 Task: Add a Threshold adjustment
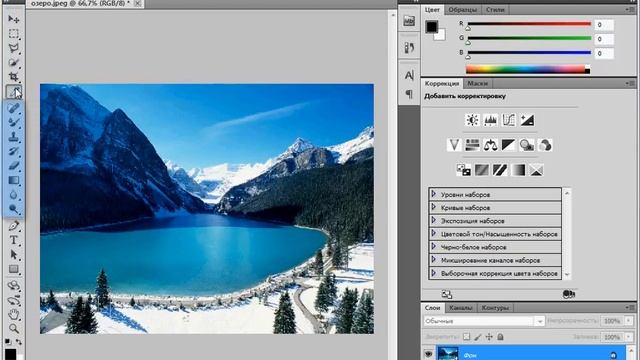coord(500,170)
